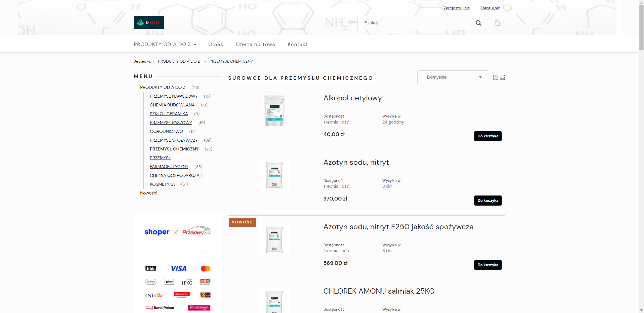The image size is (644, 313).
Task: Open the shopping cart icon
Action: [497, 23]
